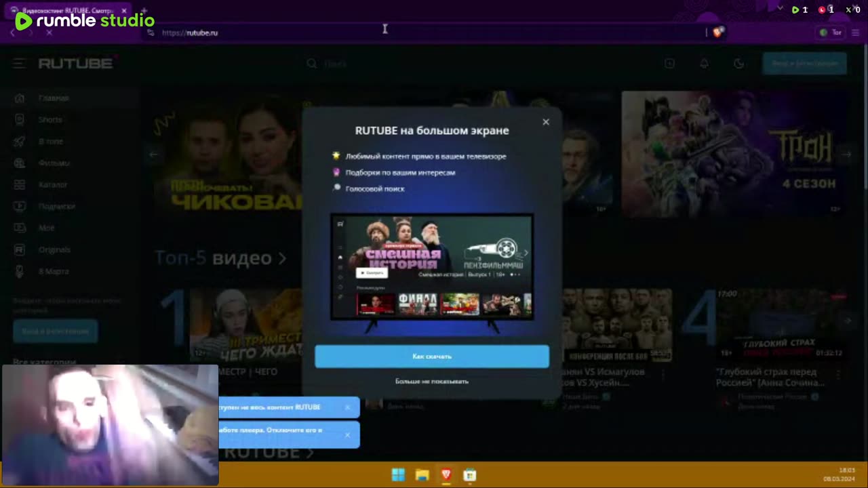Expand the Топ-5 видео section

[x=221, y=258]
